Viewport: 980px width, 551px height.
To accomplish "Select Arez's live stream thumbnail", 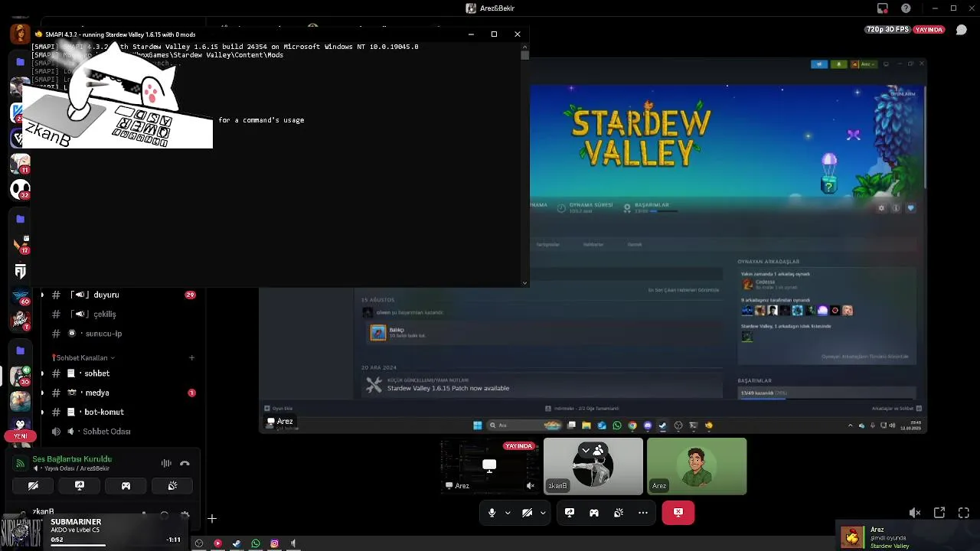I will point(489,466).
